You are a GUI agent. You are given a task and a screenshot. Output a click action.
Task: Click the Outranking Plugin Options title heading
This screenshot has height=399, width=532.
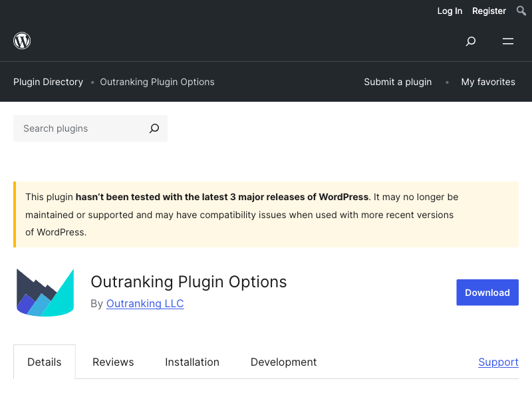(189, 281)
